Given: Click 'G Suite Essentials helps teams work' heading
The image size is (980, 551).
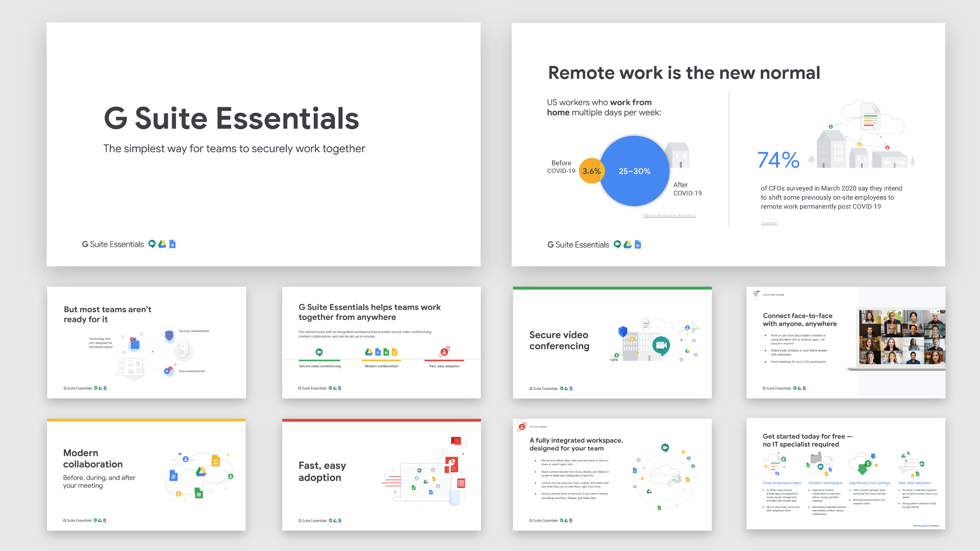Looking at the screenshot, I should pyautogui.click(x=369, y=312).
